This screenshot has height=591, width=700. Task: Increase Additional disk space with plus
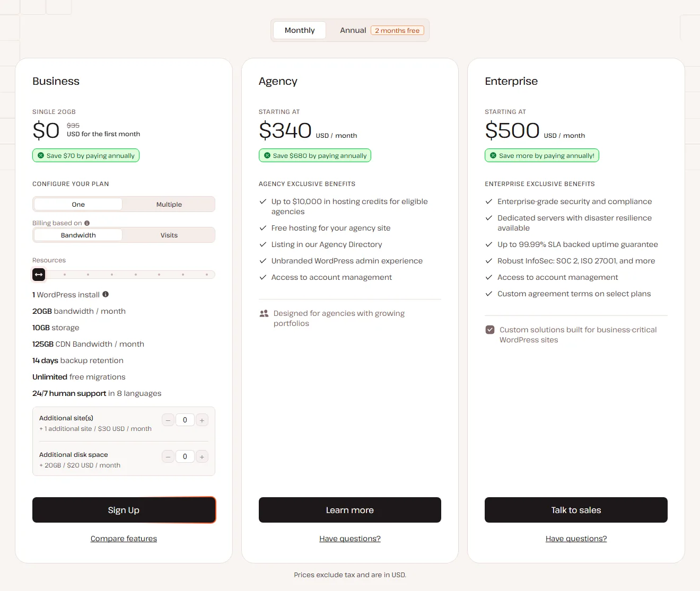pyautogui.click(x=202, y=457)
